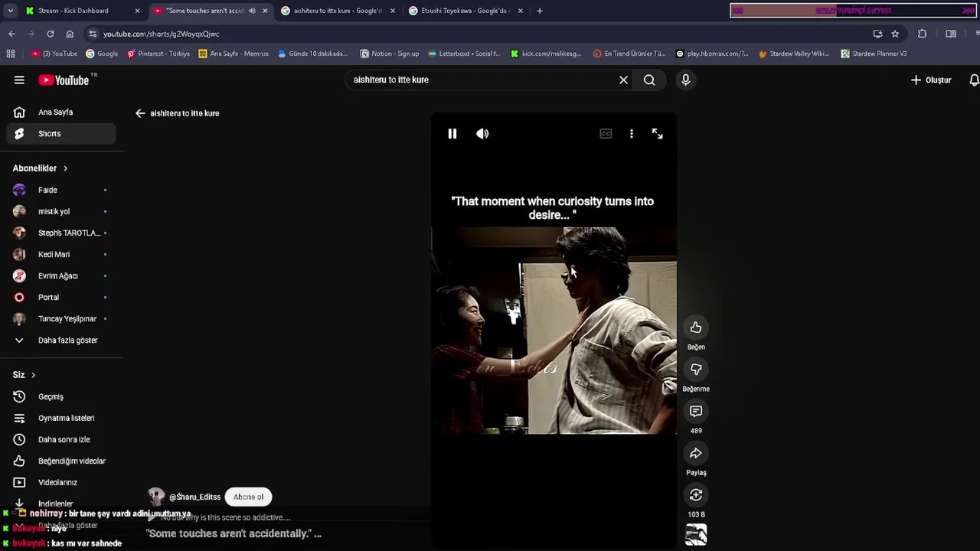Image resolution: width=980 pixels, height=551 pixels.
Task: Mute the Short's volume icon
Action: click(x=482, y=134)
